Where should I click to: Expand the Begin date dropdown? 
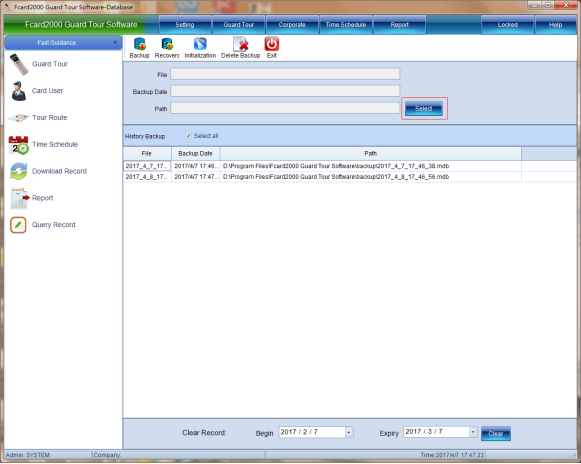349,432
